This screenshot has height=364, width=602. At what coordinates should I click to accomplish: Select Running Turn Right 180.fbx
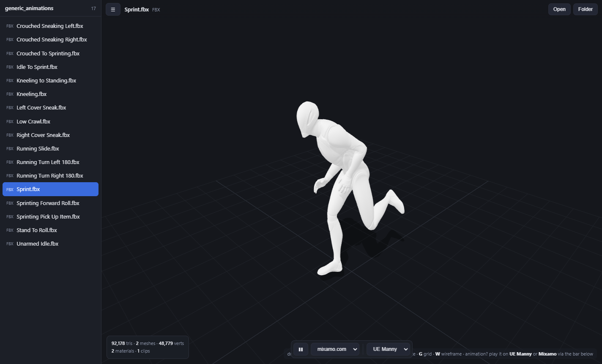51,175
